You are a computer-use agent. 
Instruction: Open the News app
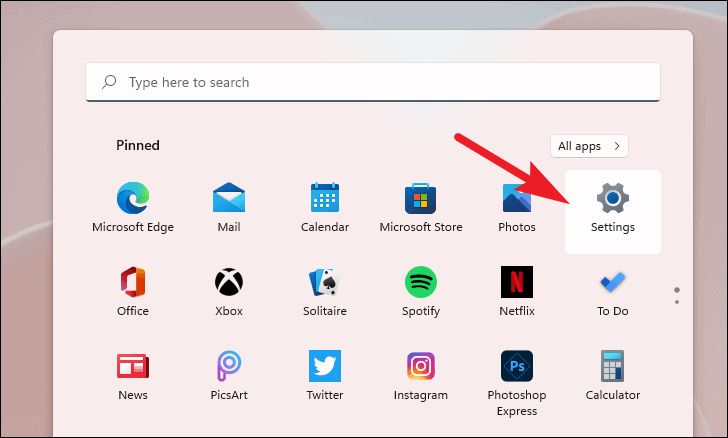133,376
